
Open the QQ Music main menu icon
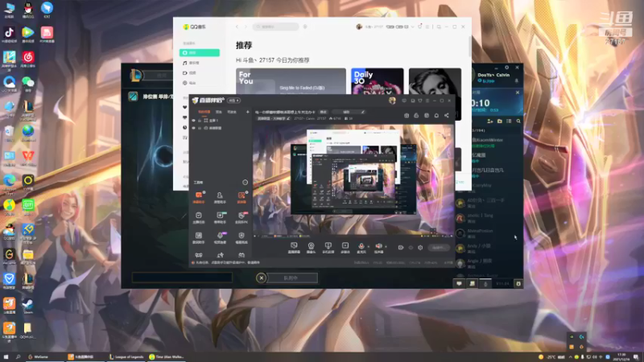pos(427,27)
